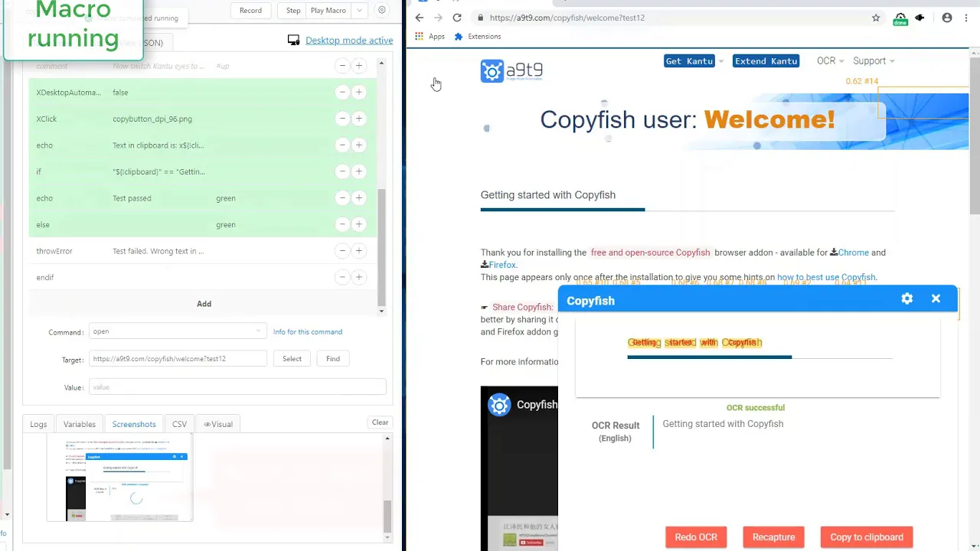The height and width of the screenshot is (551, 980).
Task: Click minus button on else row
Action: click(342, 224)
